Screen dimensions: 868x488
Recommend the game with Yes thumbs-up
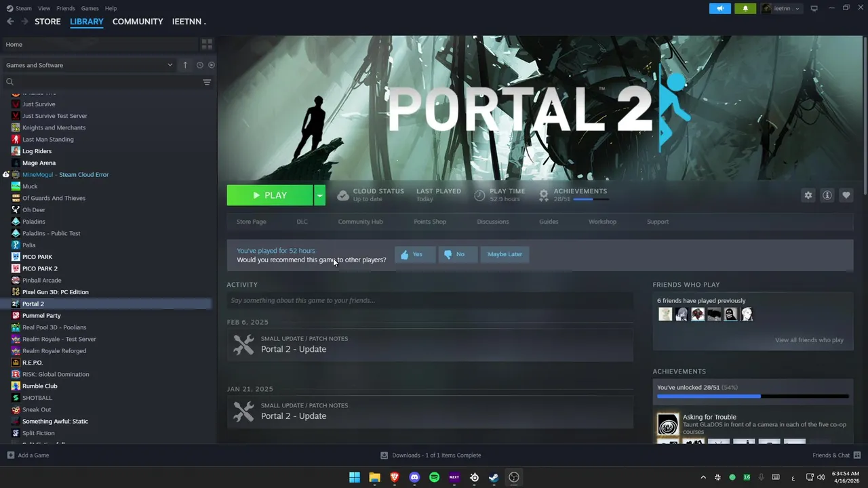pyautogui.click(x=415, y=254)
